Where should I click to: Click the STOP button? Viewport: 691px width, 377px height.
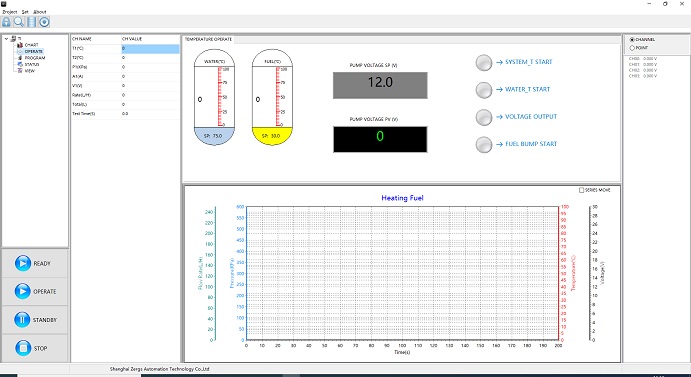click(35, 348)
